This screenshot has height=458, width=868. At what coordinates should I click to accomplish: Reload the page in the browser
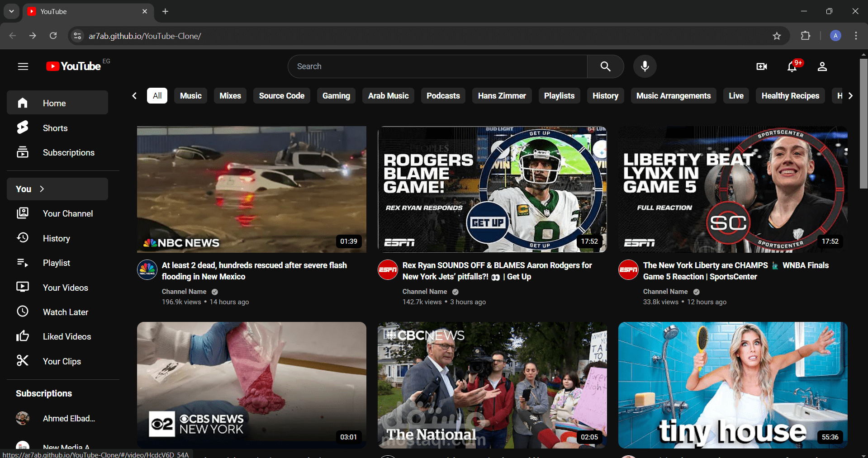tap(53, 36)
